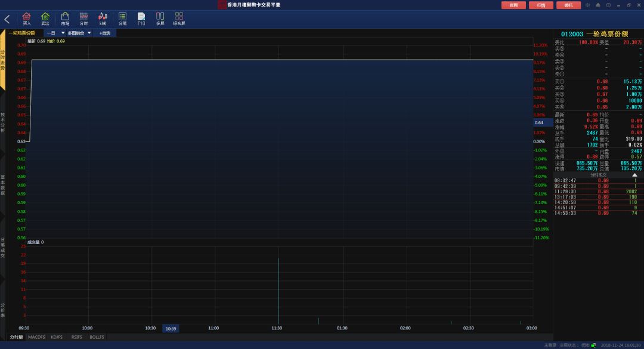Click the 委托 order entrust button
644x349 pixels.
[568, 5]
